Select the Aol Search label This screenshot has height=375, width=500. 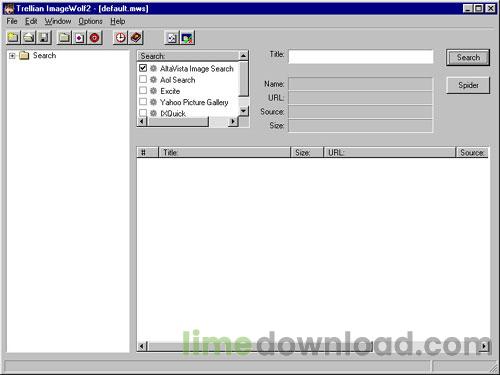click(x=177, y=80)
